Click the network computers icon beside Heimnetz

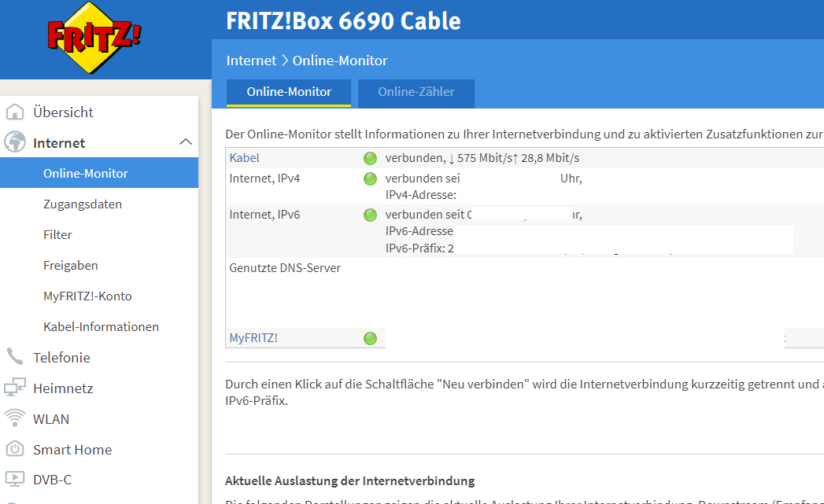coord(15,388)
